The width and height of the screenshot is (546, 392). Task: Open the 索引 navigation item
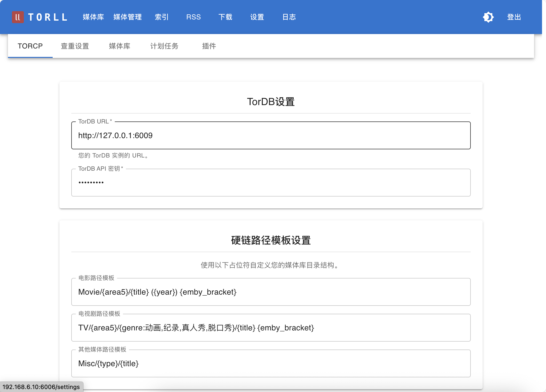[161, 17]
